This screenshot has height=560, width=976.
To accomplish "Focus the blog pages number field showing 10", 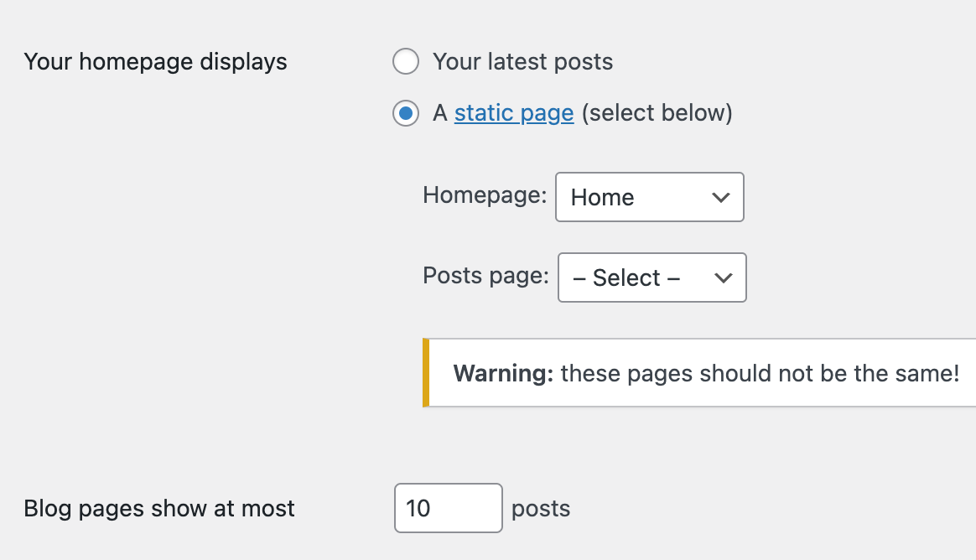I will pos(448,508).
